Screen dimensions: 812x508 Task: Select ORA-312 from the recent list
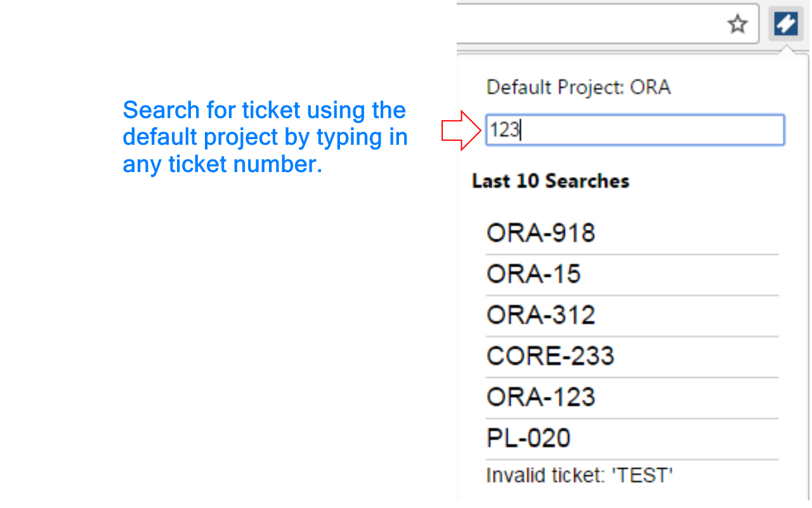click(540, 314)
